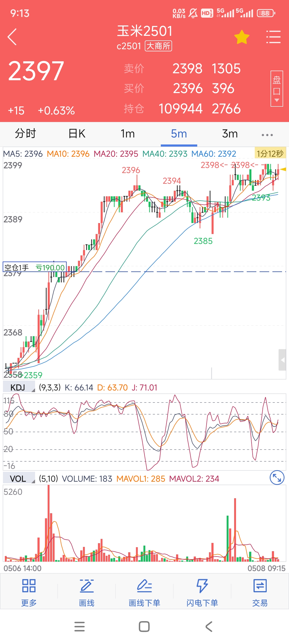Toggle the yellow favorite star
This screenshot has width=289, height=644.
click(x=242, y=37)
